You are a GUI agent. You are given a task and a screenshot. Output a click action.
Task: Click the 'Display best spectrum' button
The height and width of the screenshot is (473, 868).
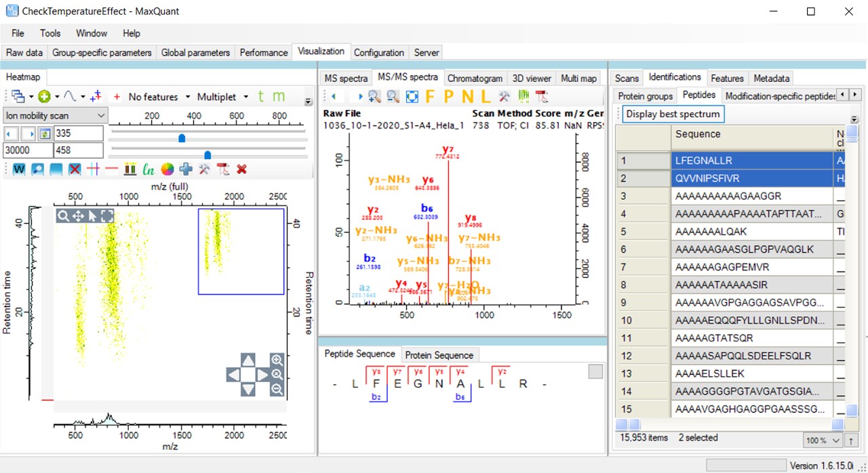tap(673, 114)
